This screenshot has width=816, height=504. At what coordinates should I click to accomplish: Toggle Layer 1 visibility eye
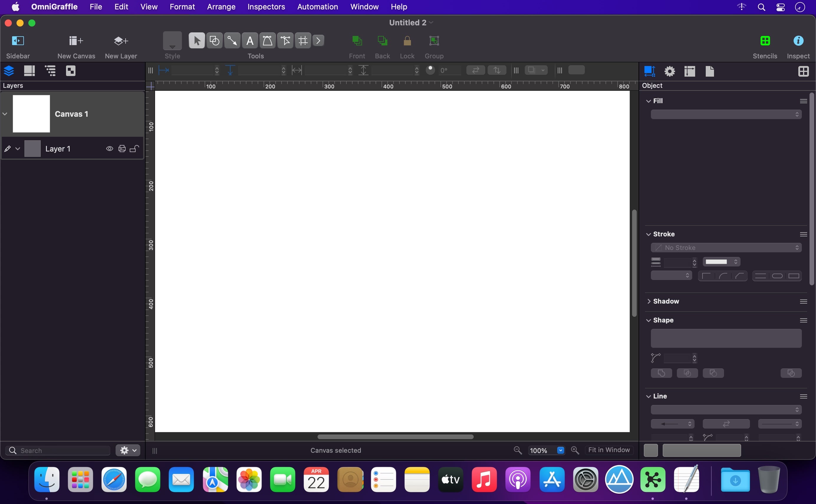[109, 149]
